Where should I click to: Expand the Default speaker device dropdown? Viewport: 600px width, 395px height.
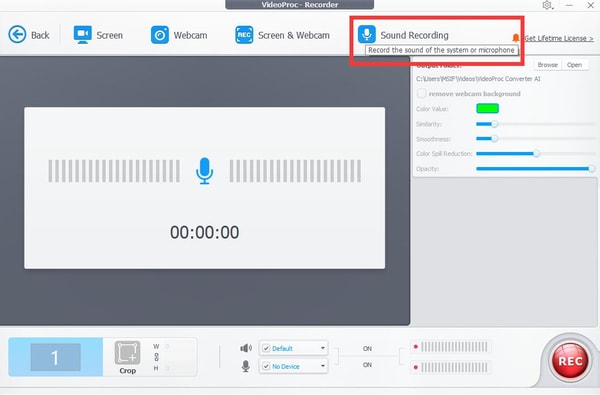(323, 348)
